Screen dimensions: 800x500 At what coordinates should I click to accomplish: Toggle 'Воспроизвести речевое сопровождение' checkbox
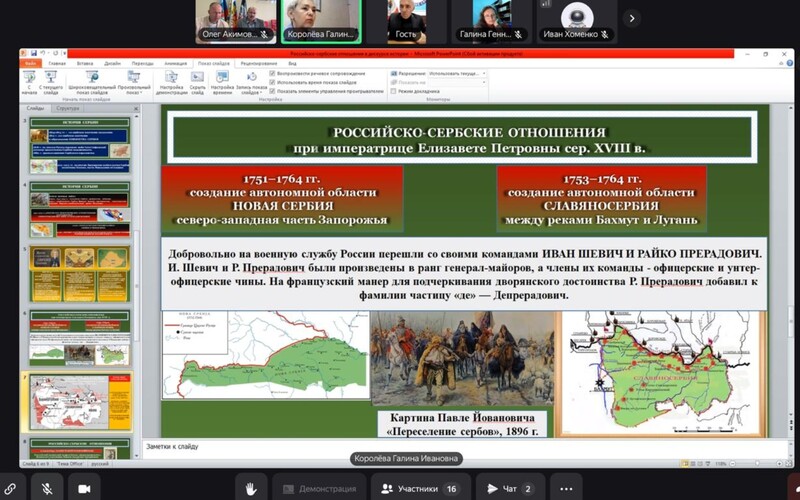point(272,73)
